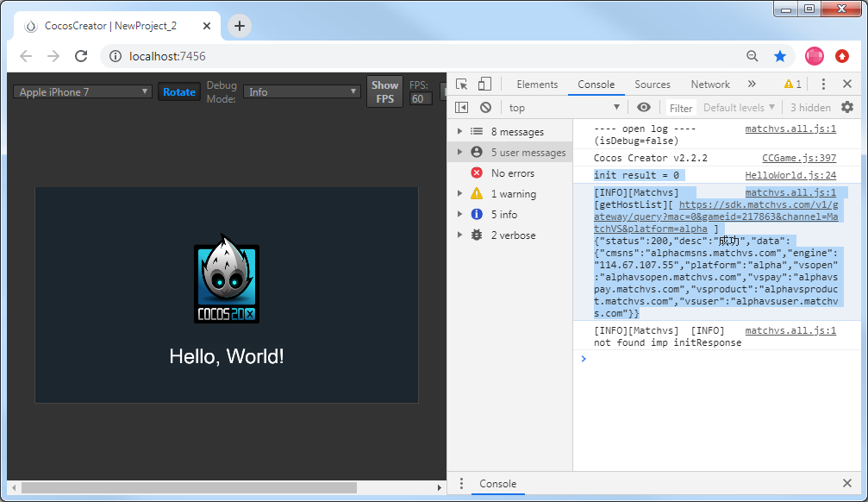Open the top JavaScript context dropdown

tap(565, 108)
